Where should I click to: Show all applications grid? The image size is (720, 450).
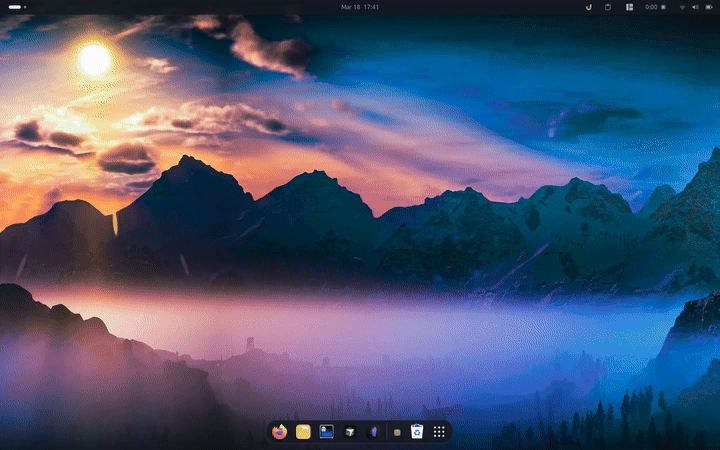tap(439, 432)
